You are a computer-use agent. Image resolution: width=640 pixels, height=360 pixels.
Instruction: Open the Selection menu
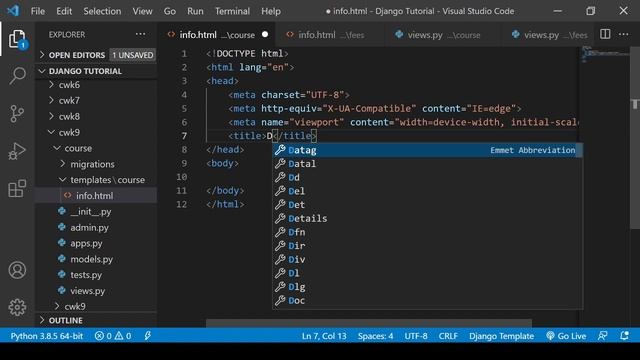click(102, 11)
